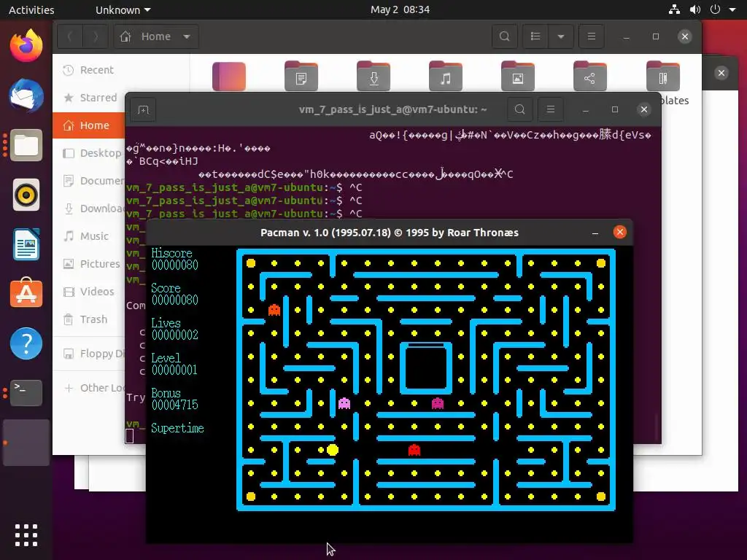Viewport: 747px width, 560px height.
Task: Select Videos in the Files sidebar
Action: [x=88, y=292]
